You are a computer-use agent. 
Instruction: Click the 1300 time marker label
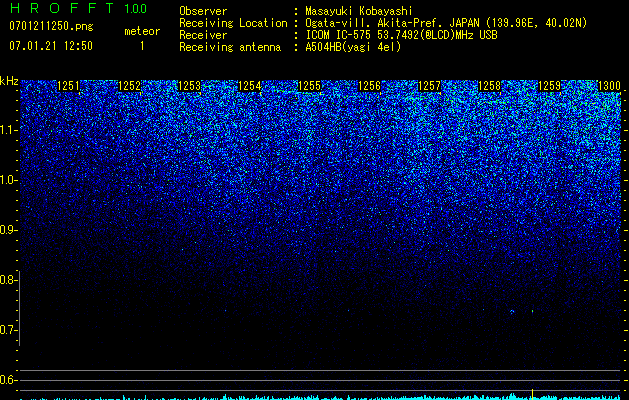609,86
